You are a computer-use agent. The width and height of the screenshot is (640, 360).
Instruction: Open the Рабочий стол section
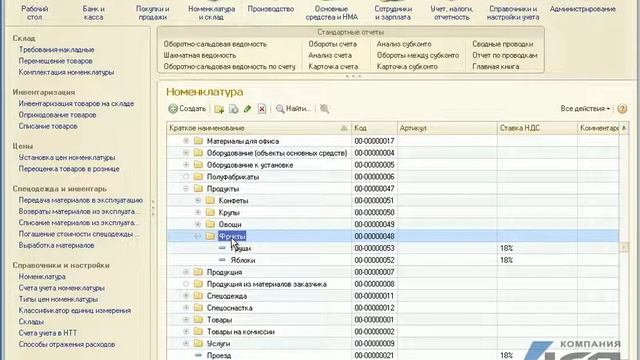coord(34,13)
